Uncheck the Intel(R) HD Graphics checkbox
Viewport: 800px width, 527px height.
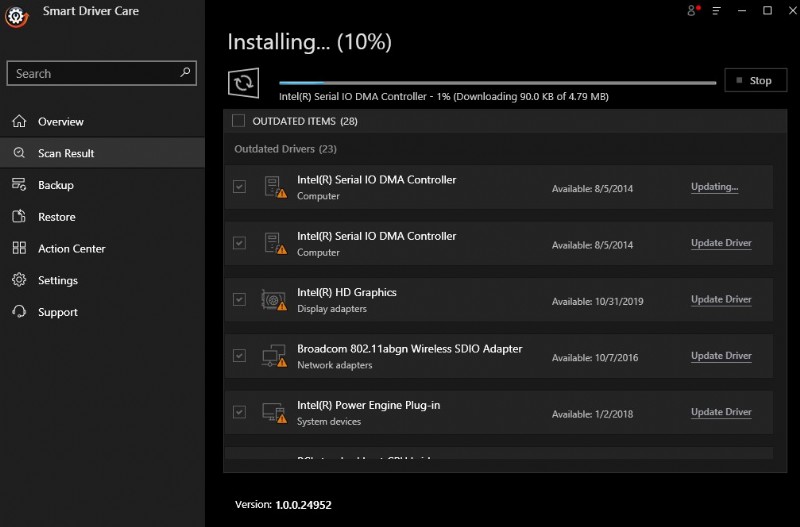[239, 299]
